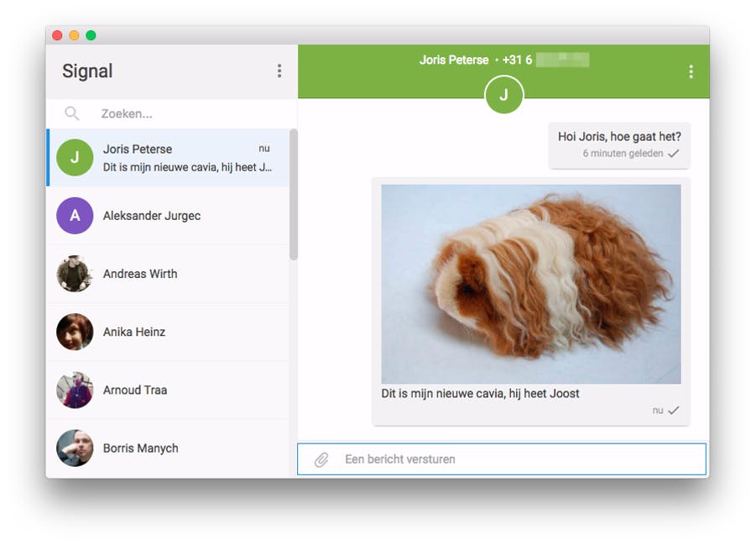Click the red close window button
The width and height of the screenshot is (756, 545).
click(x=57, y=35)
